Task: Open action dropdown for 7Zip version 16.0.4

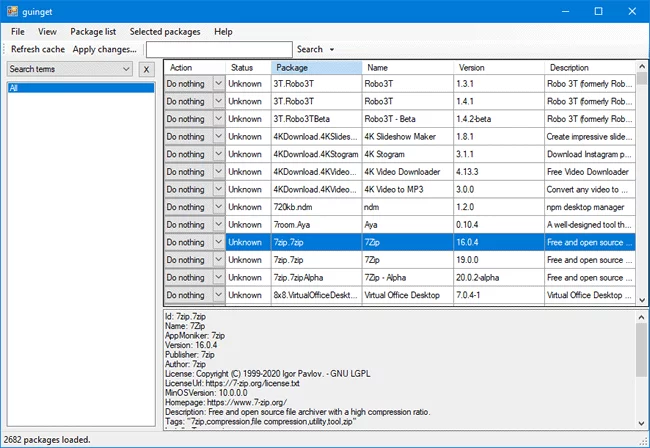Action: coord(218,242)
